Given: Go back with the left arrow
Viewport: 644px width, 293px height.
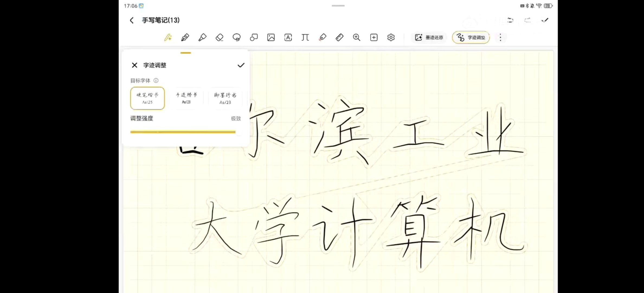Looking at the screenshot, I should tap(132, 20).
